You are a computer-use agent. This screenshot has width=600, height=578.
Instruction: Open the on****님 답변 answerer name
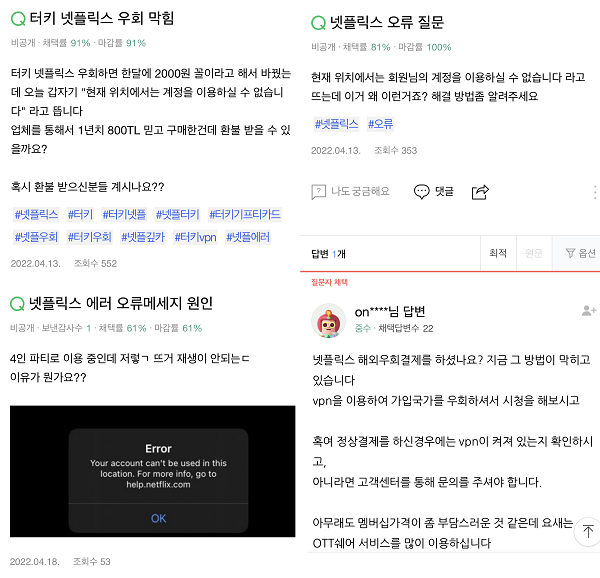point(390,312)
